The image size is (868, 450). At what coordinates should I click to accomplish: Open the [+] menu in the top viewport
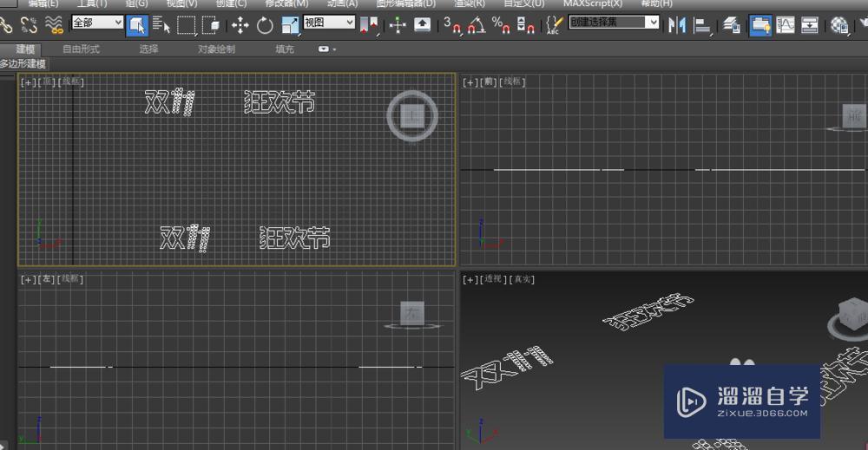pos(28,82)
